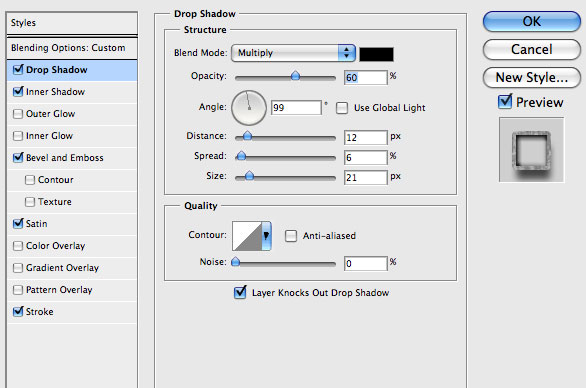586x388 pixels.
Task: Uncheck the Drop Shadow effect checkbox
Action: coord(18,70)
